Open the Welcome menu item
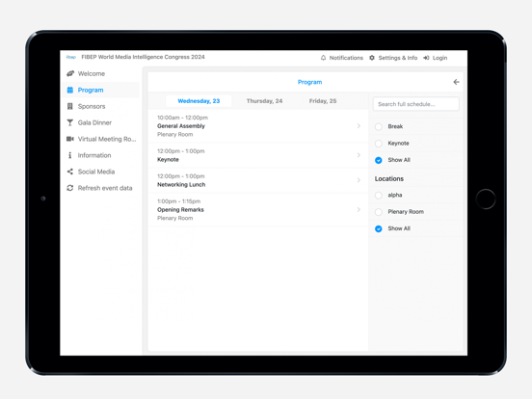Viewport: 532px width, 399px height. tap(101, 73)
